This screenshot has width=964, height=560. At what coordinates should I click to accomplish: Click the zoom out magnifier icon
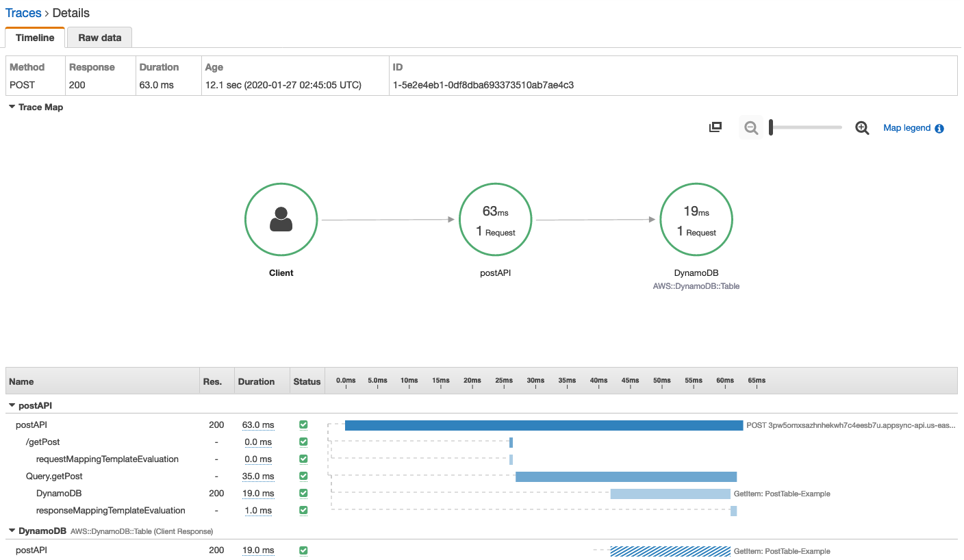point(750,127)
